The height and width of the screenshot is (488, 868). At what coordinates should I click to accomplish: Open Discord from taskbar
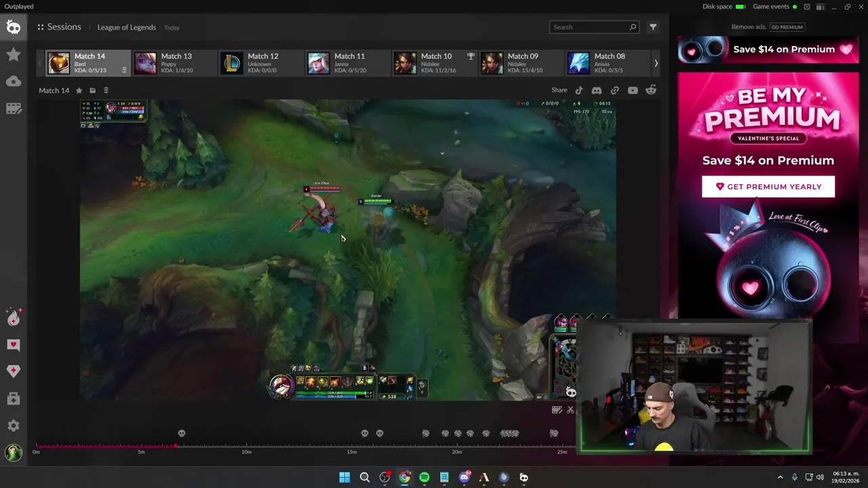[x=465, y=477]
